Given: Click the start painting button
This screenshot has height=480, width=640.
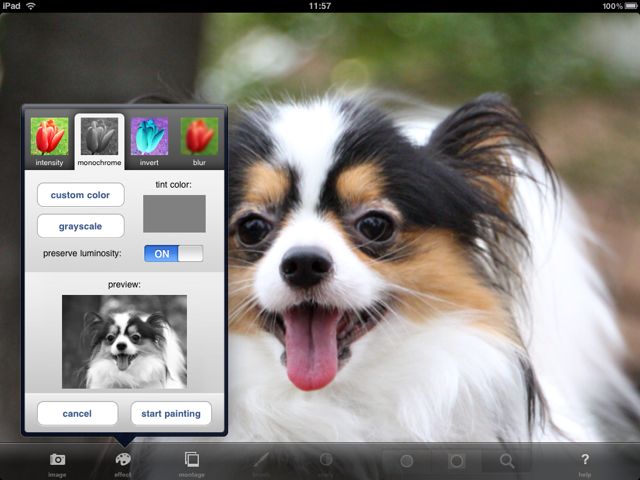Looking at the screenshot, I should coord(171,413).
